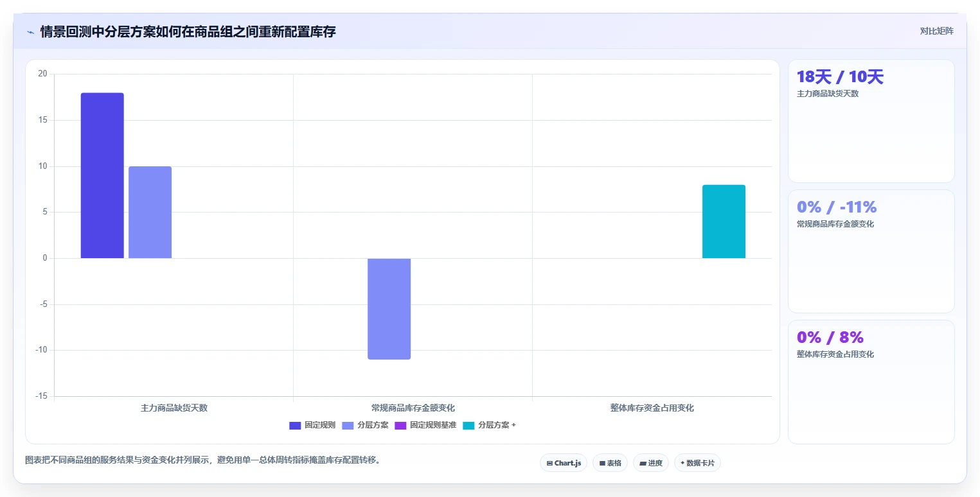Toggle the 固定规则 legend entry

click(x=312, y=425)
